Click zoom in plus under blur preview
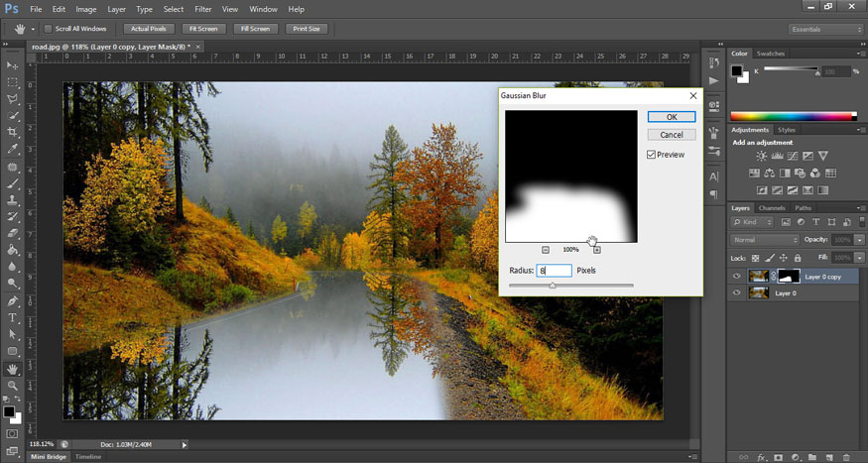This screenshot has width=868, height=463. click(596, 249)
